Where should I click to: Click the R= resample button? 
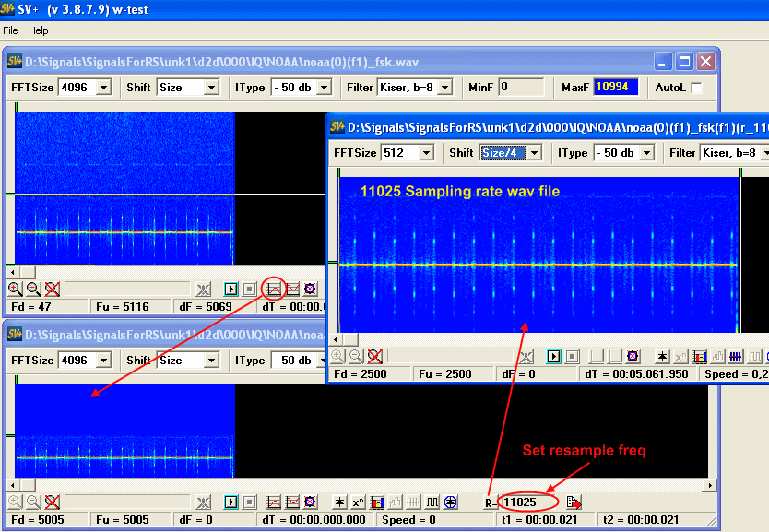pos(491,502)
